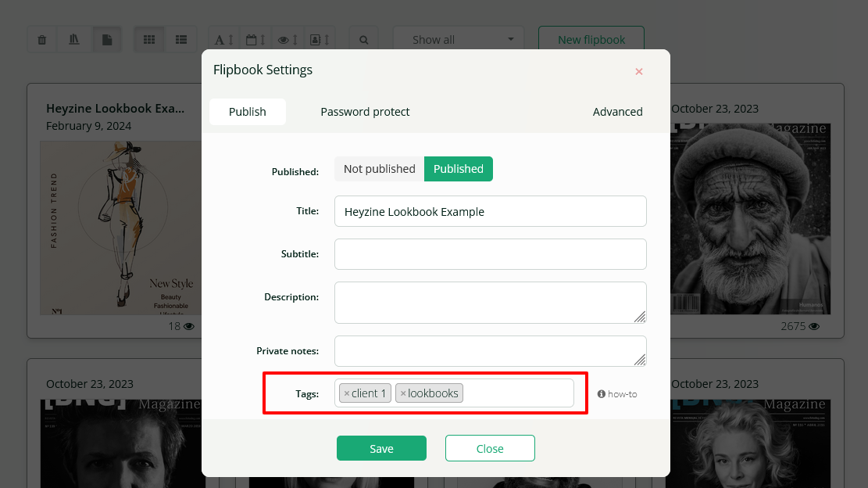
Task: Select the delete flipbook trash icon
Action: pos(41,39)
